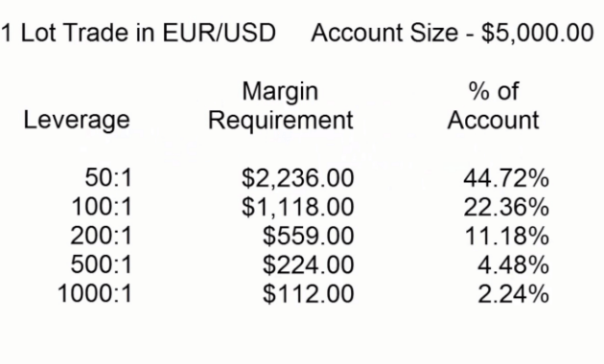Screen dimensions: 604x364
Task: Click the '% of Account' column header
Action: click(x=494, y=106)
